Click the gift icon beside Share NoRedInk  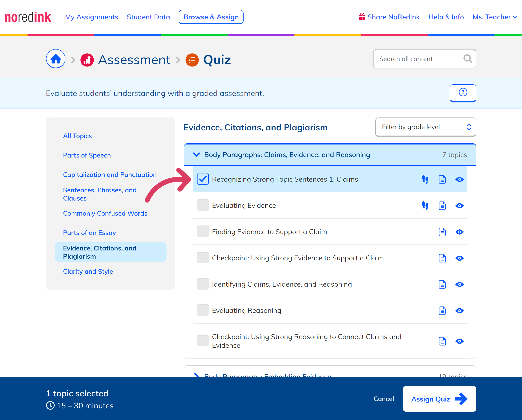point(362,17)
